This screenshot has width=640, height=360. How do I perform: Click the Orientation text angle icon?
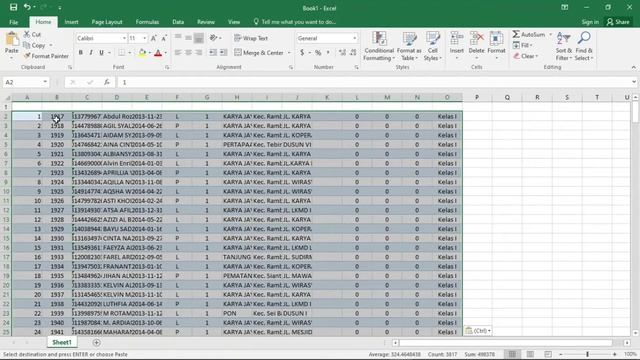[213, 38]
